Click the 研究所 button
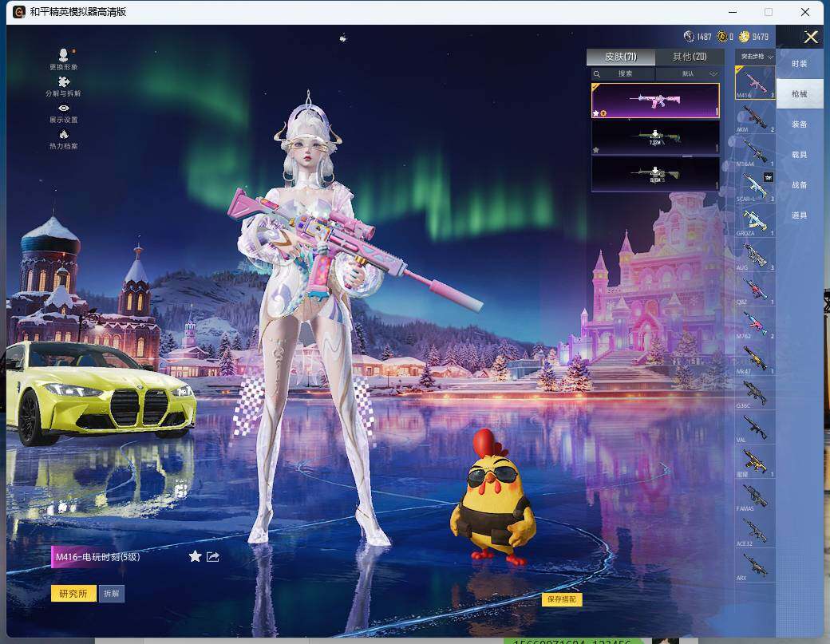 tap(73, 593)
